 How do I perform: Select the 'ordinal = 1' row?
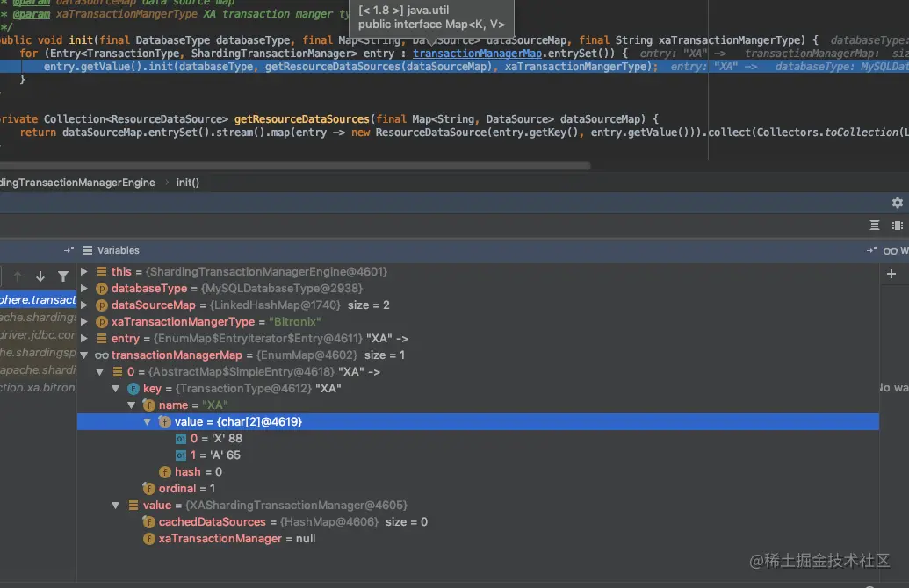point(478,489)
